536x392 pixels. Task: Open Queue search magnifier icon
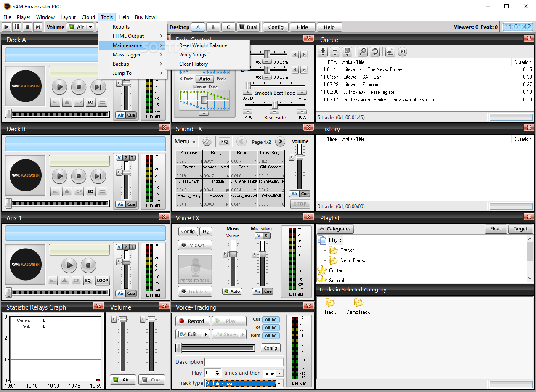[x=362, y=52]
